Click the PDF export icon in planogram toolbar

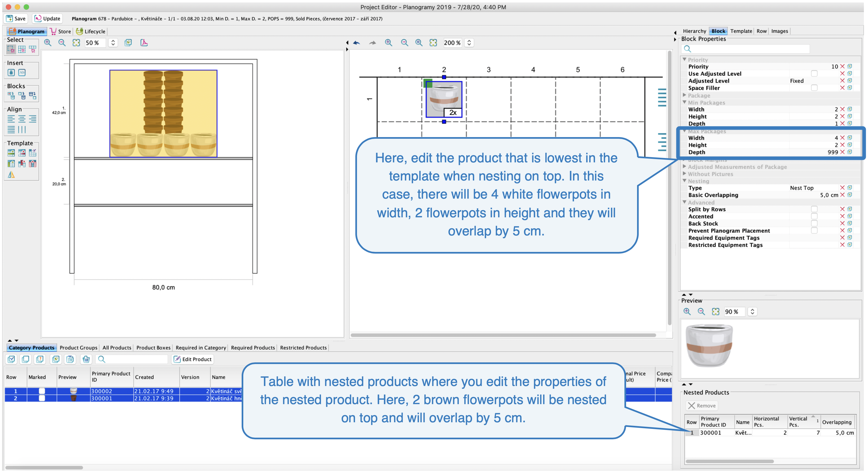point(144,43)
